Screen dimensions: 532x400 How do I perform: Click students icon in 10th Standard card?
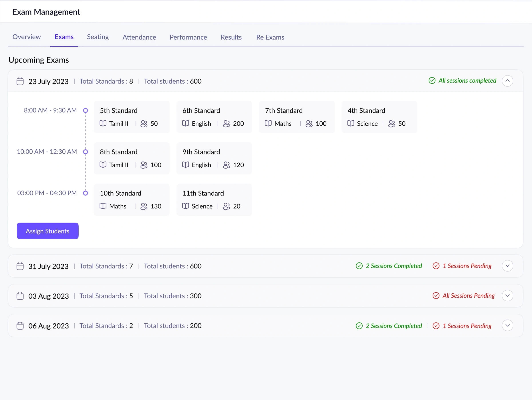[x=144, y=206]
